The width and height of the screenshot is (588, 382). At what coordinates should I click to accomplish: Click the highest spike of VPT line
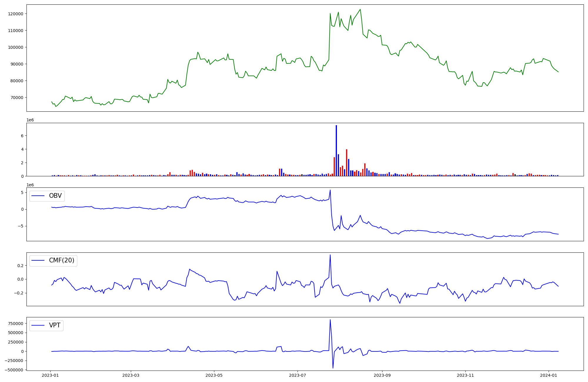pos(330,320)
